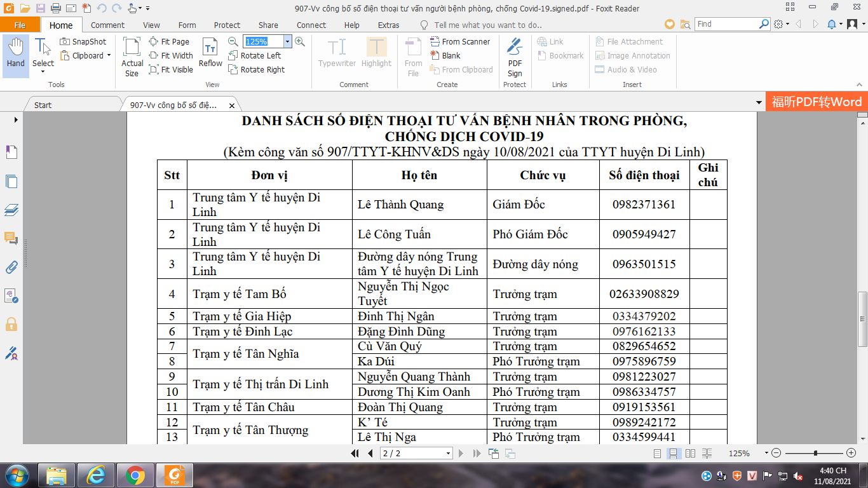This screenshot has height=488, width=868.
Task: Click the Open folder icon in title bar
Action: pyautogui.click(x=25, y=8)
